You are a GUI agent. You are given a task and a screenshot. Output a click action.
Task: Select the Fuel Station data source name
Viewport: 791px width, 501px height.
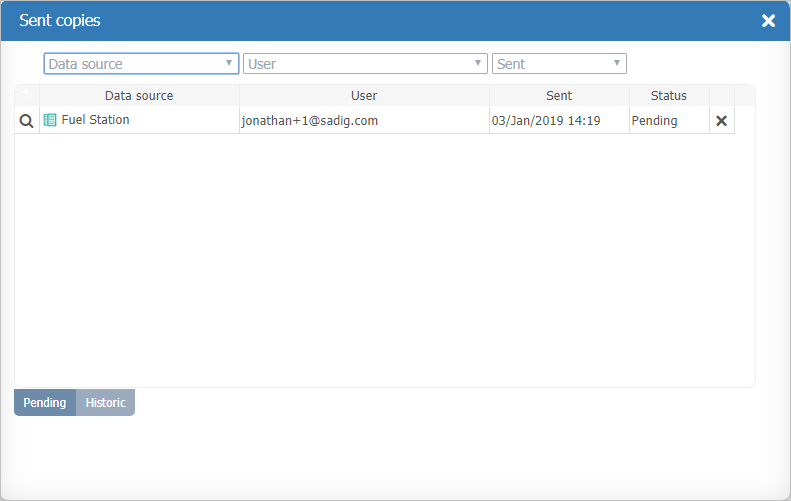(95, 120)
